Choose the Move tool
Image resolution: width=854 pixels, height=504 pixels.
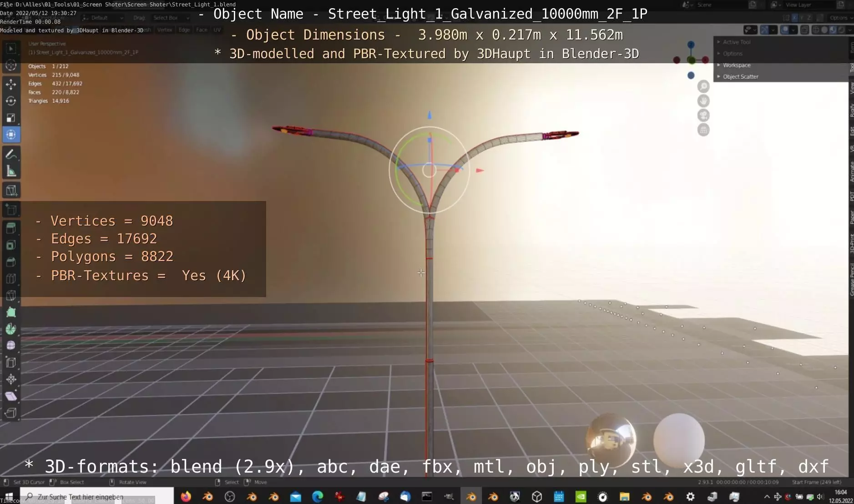(11, 84)
